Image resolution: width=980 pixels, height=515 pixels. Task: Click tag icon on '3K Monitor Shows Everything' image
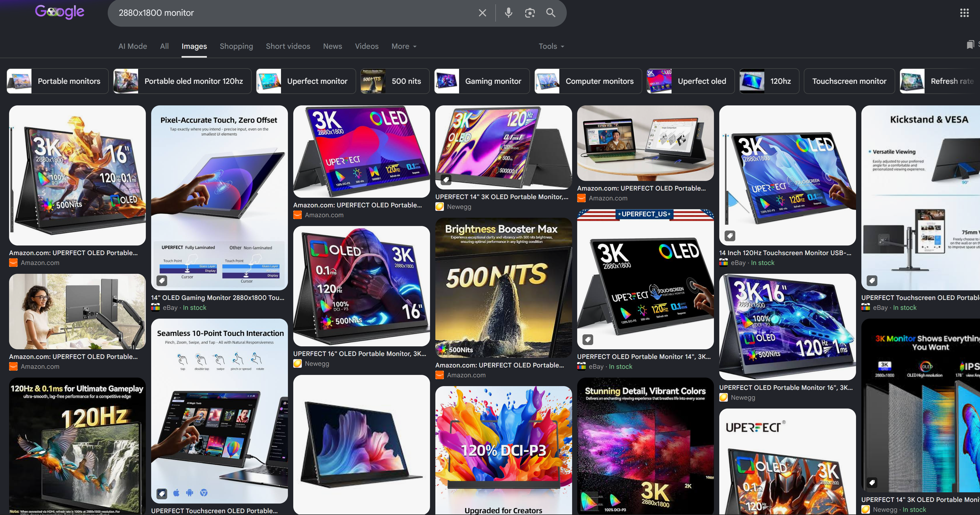point(872,483)
